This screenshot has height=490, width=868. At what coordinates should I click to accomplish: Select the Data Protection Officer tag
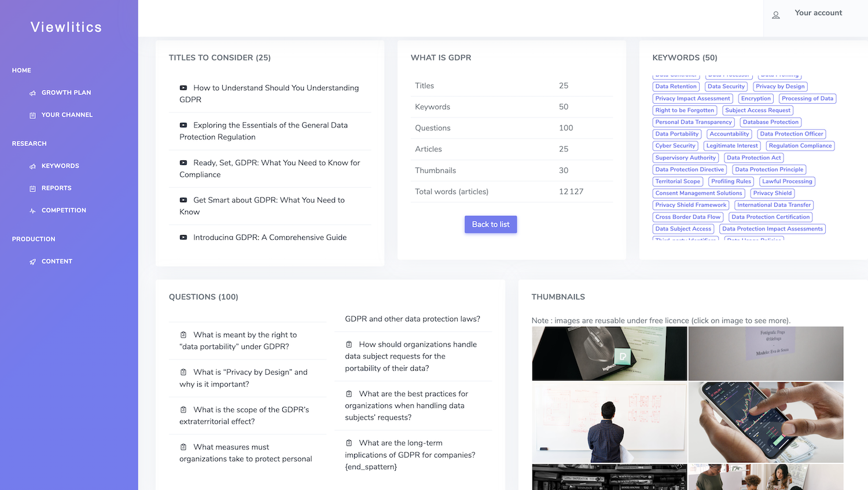point(792,134)
